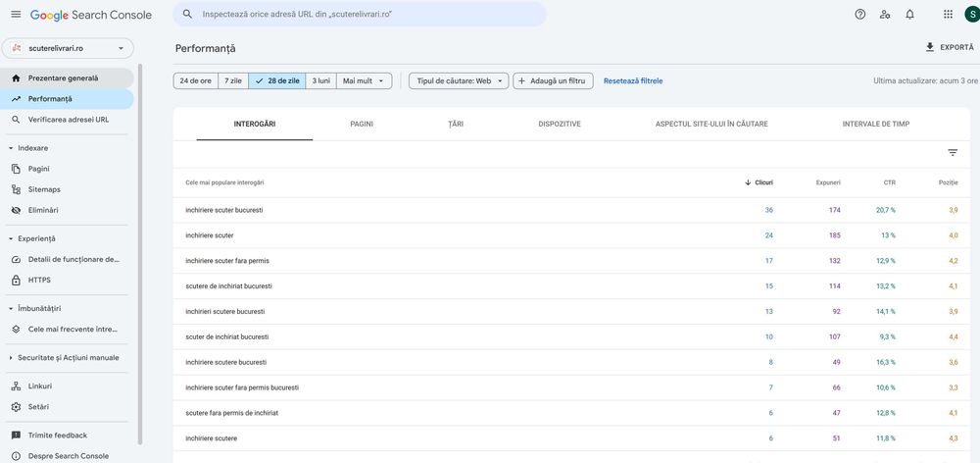Open the manage users icon
This screenshot has width=980, height=463.
(885, 15)
